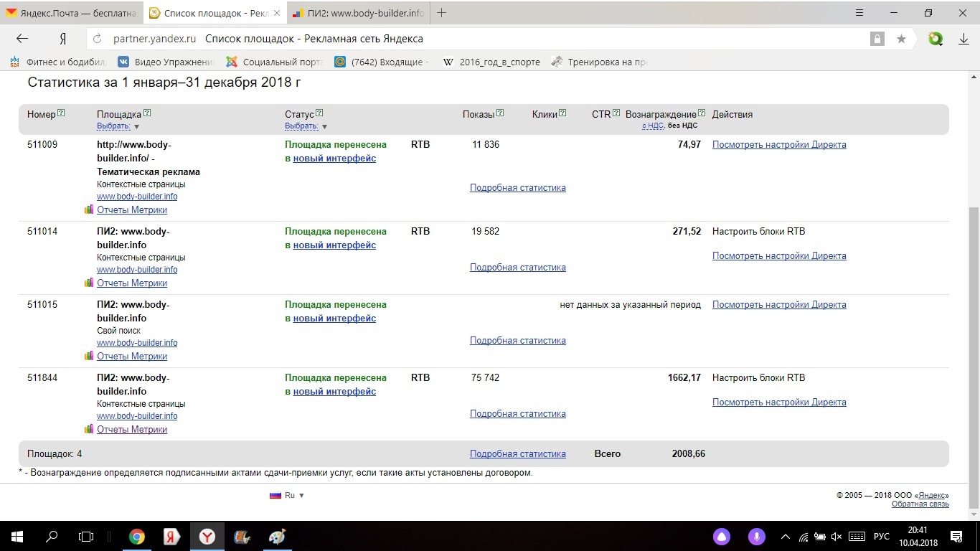
Task: Click the Protect lock icon in the address bar
Action: (x=877, y=39)
